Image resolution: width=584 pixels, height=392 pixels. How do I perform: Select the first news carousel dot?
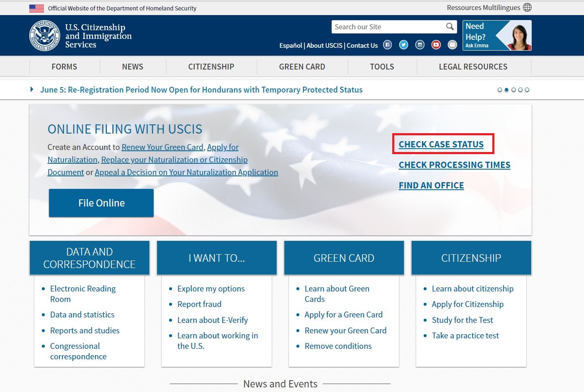coord(499,90)
